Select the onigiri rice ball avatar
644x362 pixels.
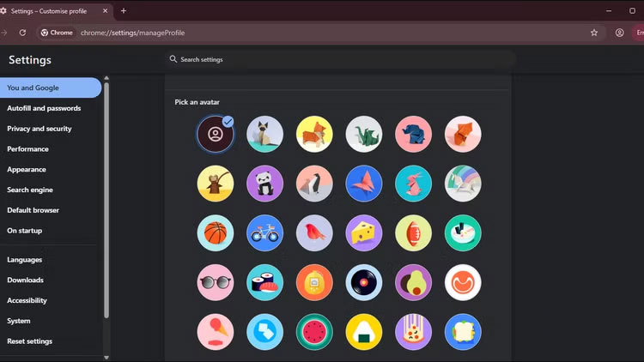point(364,332)
